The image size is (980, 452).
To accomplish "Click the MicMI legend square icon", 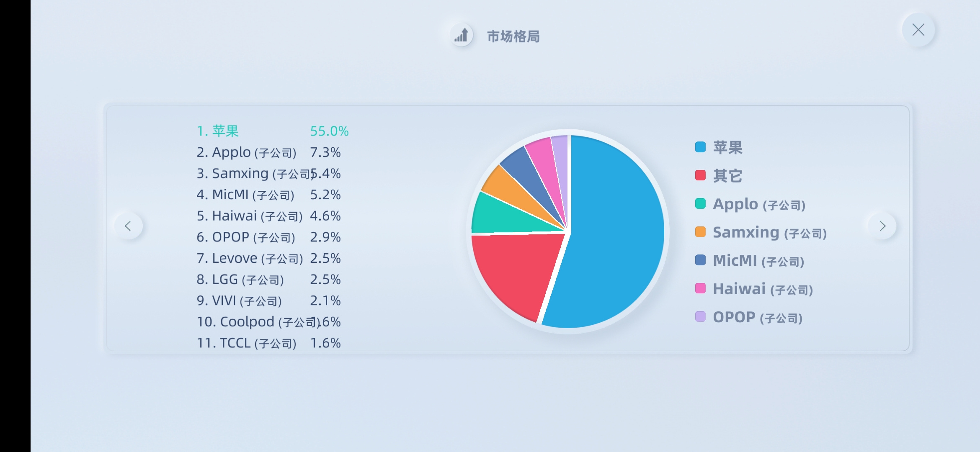I will coord(700,260).
